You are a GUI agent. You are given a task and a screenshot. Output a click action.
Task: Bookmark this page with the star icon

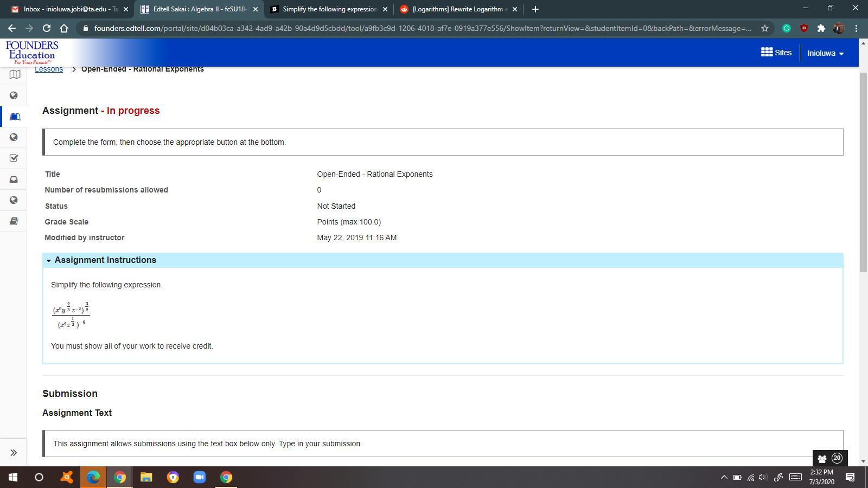coord(765,28)
